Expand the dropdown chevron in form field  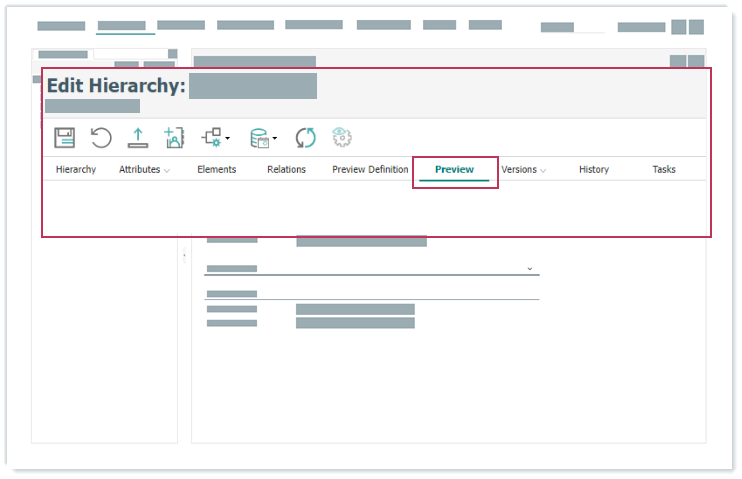(x=529, y=269)
